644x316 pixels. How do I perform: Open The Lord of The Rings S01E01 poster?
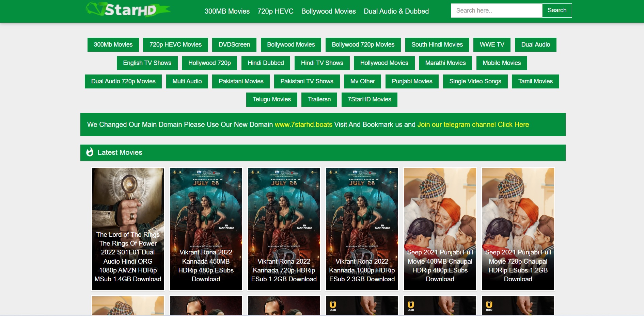[128, 229]
